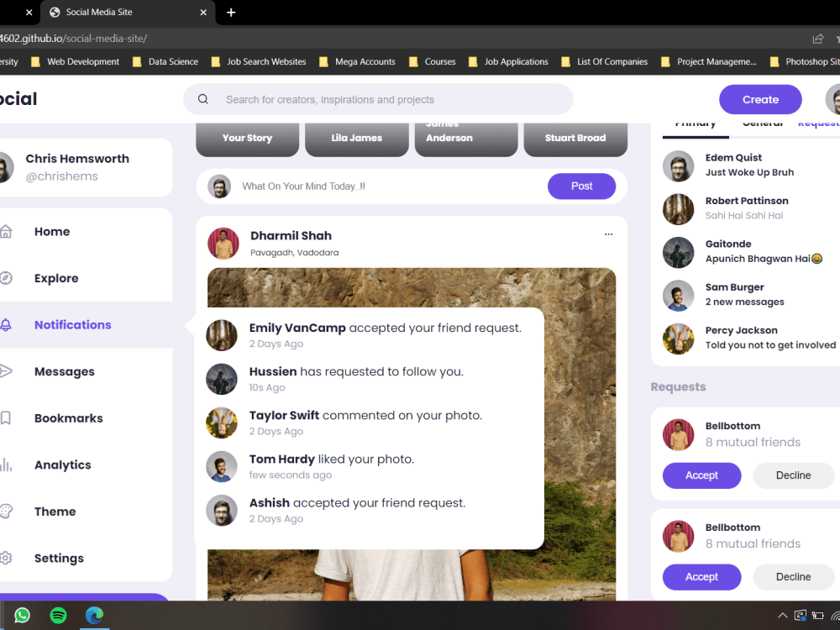
Task: Open Job Applications bookmark folder
Action: point(508,61)
